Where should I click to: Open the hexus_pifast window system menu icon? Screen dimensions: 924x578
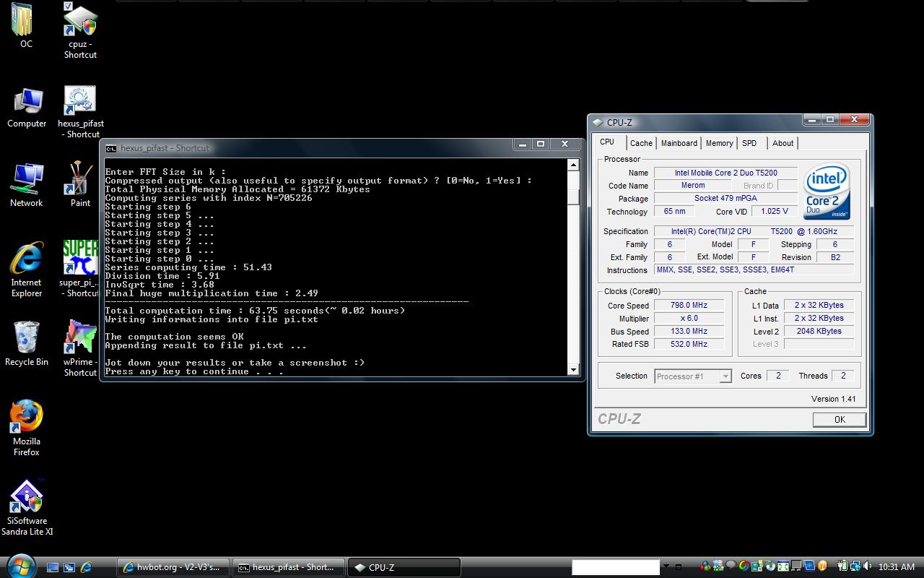coord(110,148)
